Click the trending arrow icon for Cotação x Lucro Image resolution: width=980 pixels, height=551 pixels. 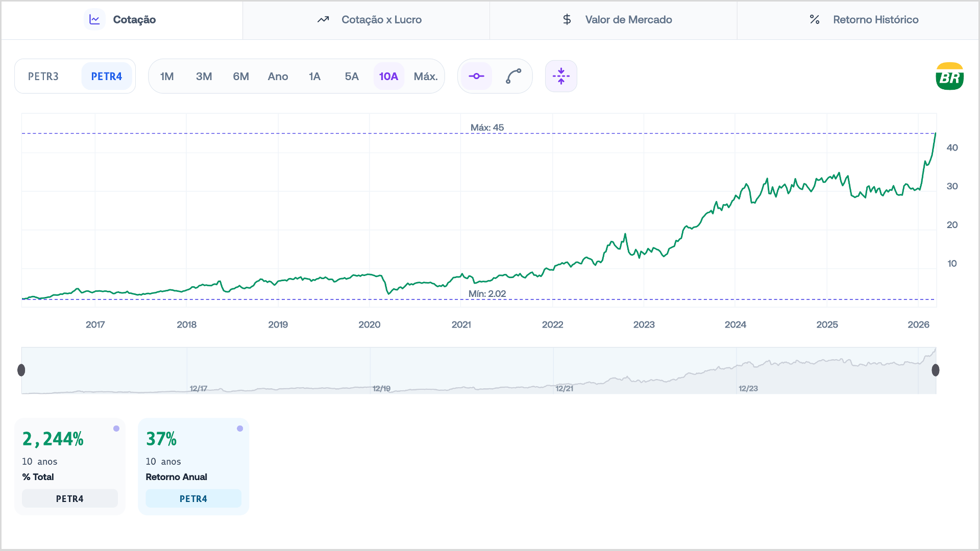(323, 19)
